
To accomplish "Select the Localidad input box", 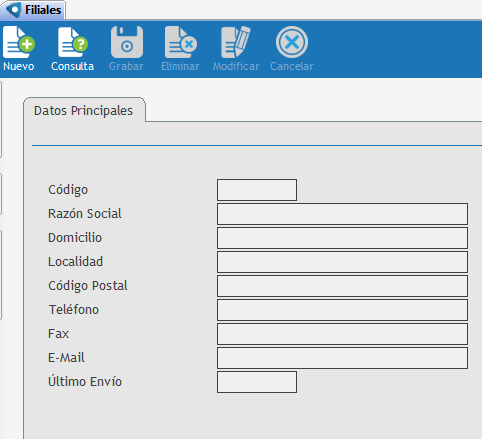I will [x=342, y=262].
